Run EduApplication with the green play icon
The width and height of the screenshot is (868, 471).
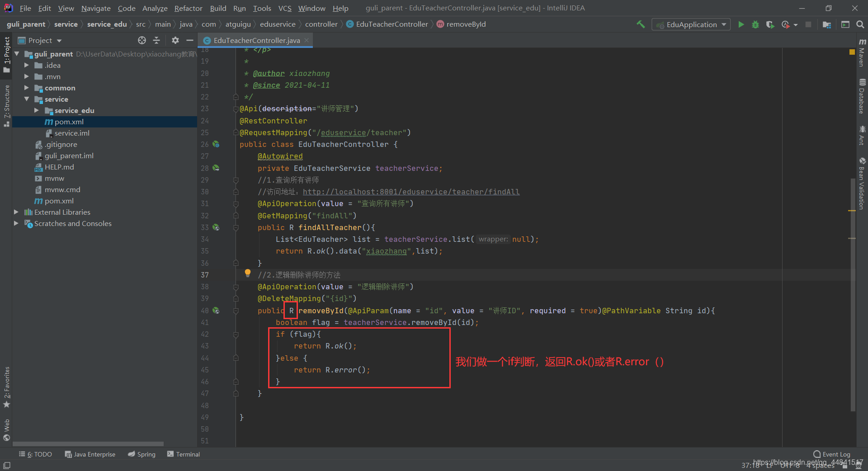click(x=741, y=24)
